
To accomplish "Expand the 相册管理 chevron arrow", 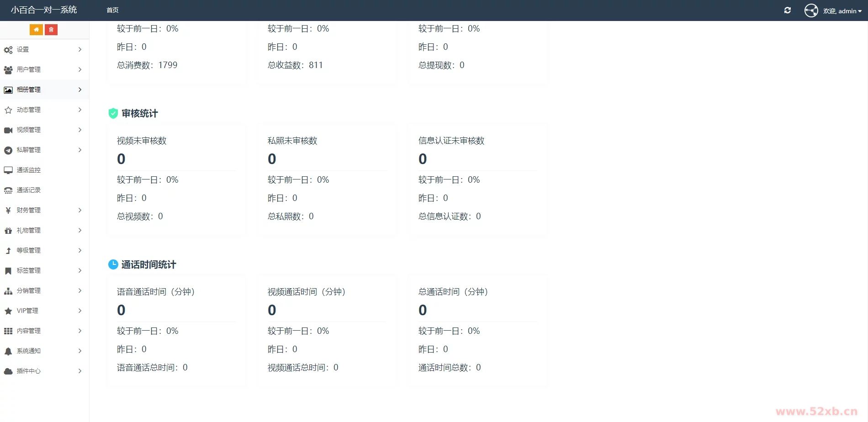I will 80,90.
